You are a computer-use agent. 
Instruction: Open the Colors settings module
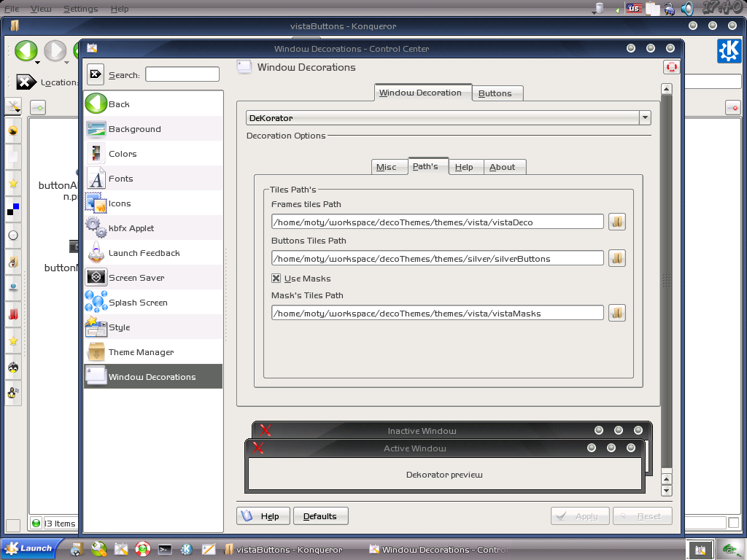pos(153,154)
